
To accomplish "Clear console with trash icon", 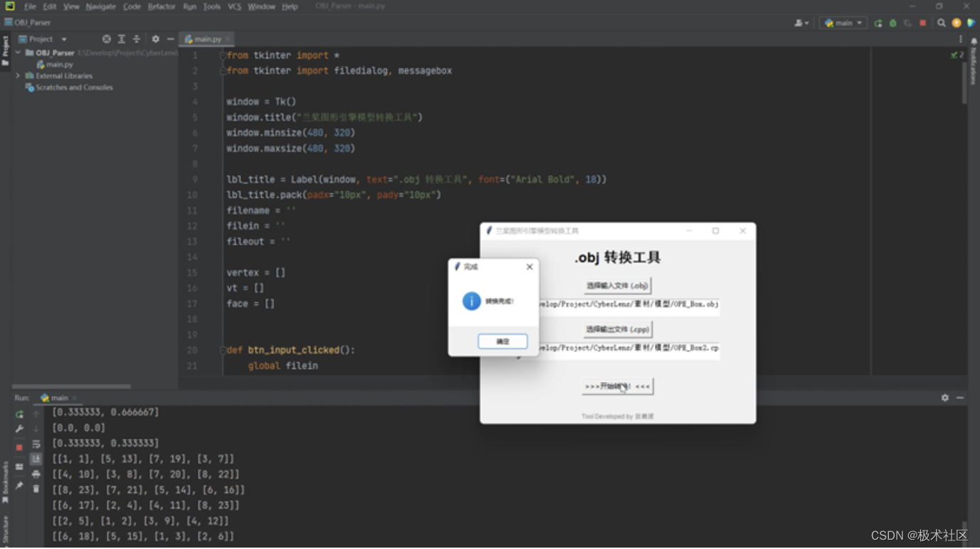I will (36, 489).
